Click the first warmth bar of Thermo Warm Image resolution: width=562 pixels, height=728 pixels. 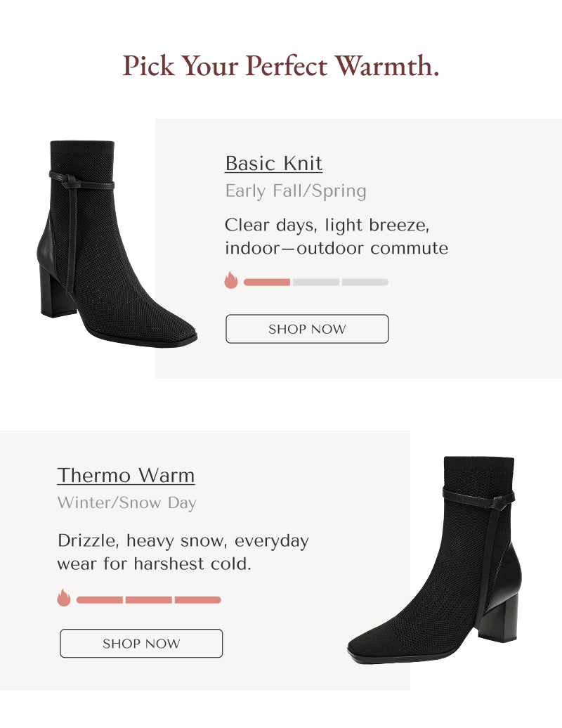99,600
